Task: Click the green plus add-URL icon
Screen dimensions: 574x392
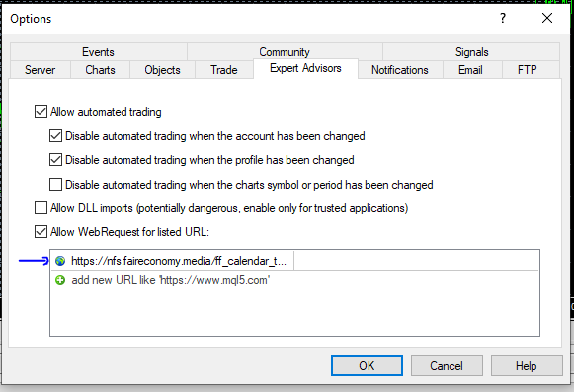Action: pyautogui.click(x=60, y=280)
